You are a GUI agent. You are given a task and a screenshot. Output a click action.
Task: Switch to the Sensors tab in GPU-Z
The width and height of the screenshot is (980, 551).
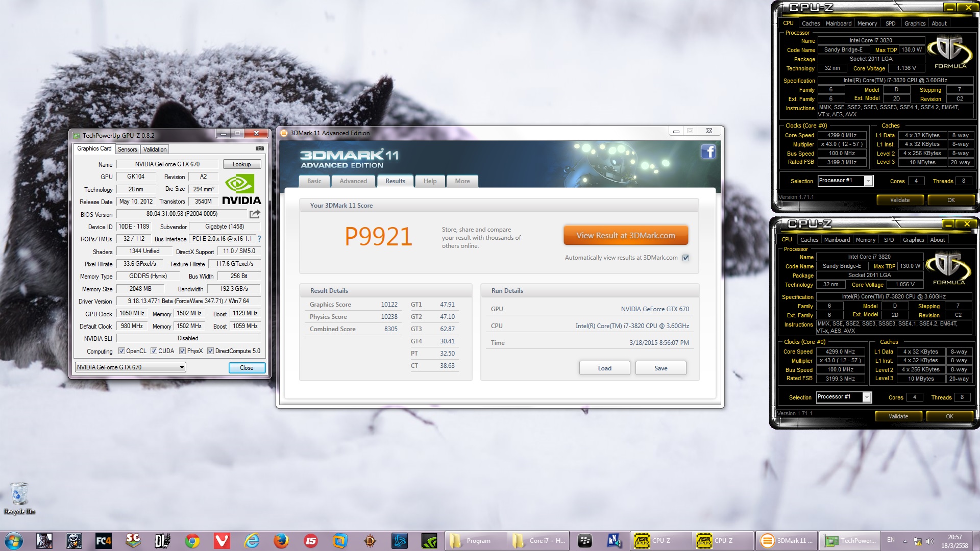(127, 149)
